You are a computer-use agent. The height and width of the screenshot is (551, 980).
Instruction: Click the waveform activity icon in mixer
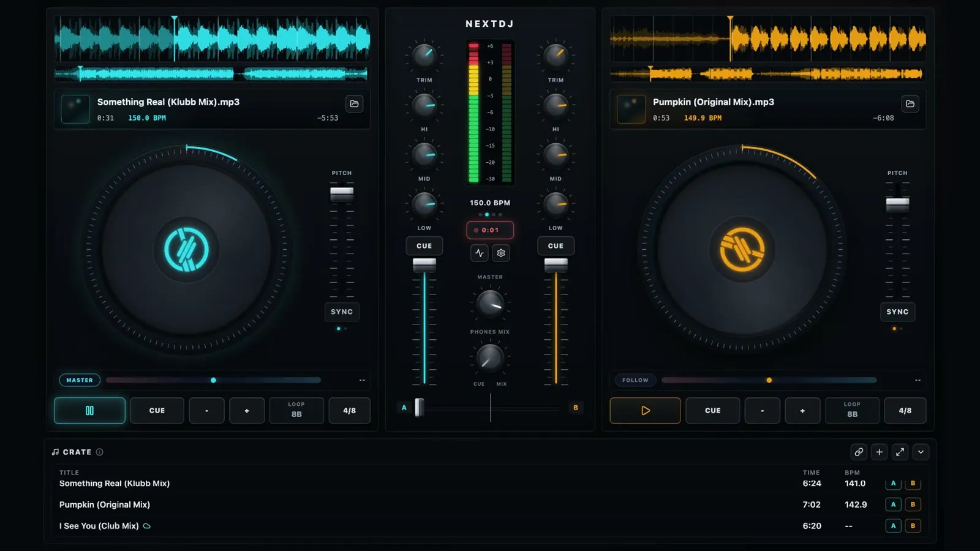tap(479, 253)
